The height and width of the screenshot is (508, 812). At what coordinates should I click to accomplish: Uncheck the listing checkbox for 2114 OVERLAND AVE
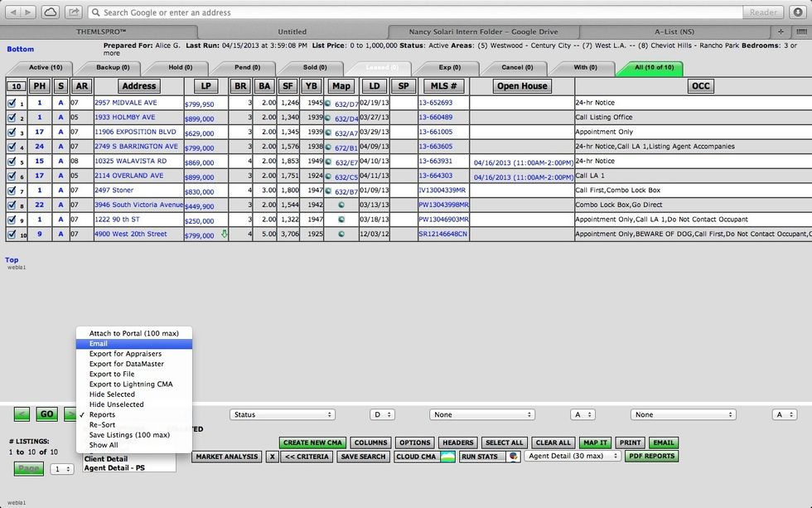pyautogui.click(x=12, y=176)
